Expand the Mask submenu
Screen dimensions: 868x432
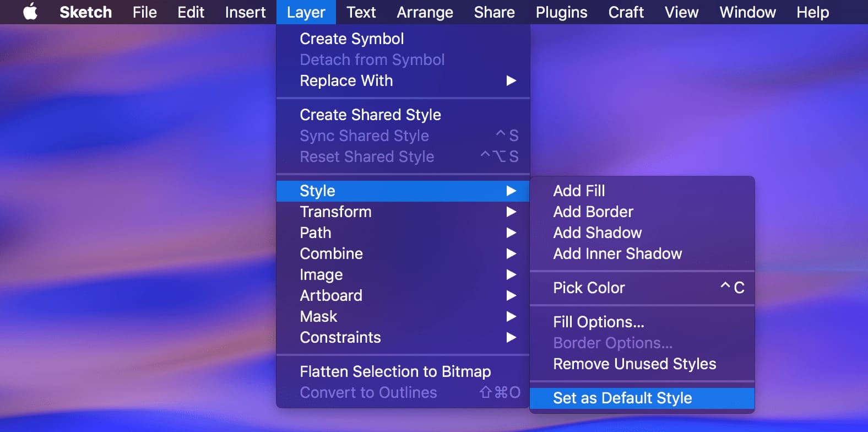tap(403, 316)
